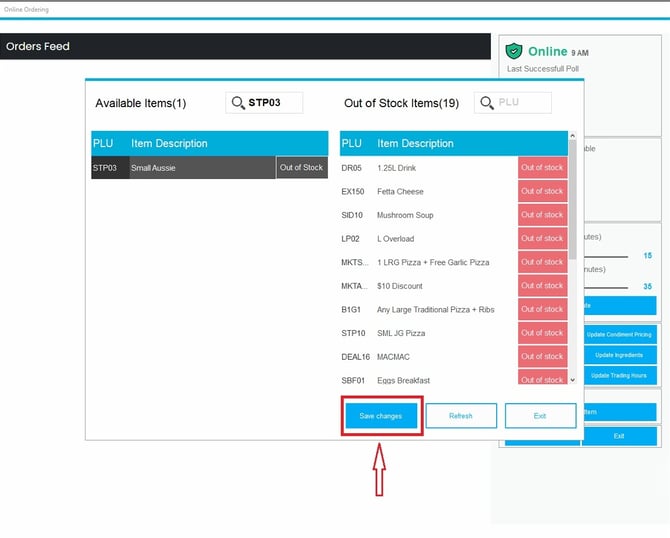670x538 pixels.
Task: Click the Online Ordering window title
Action: [26, 9]
